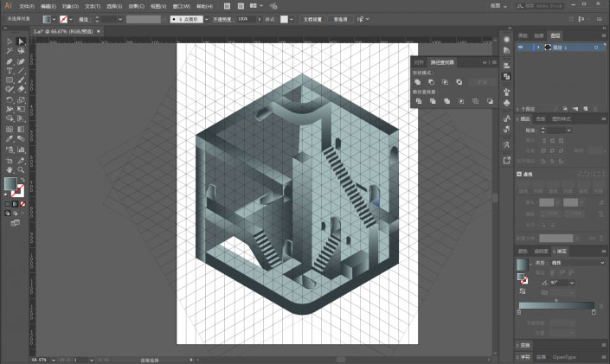Screen dimensions: 610x364
Task: Open fill color dropdown in control bar
Action: [54, 19]
